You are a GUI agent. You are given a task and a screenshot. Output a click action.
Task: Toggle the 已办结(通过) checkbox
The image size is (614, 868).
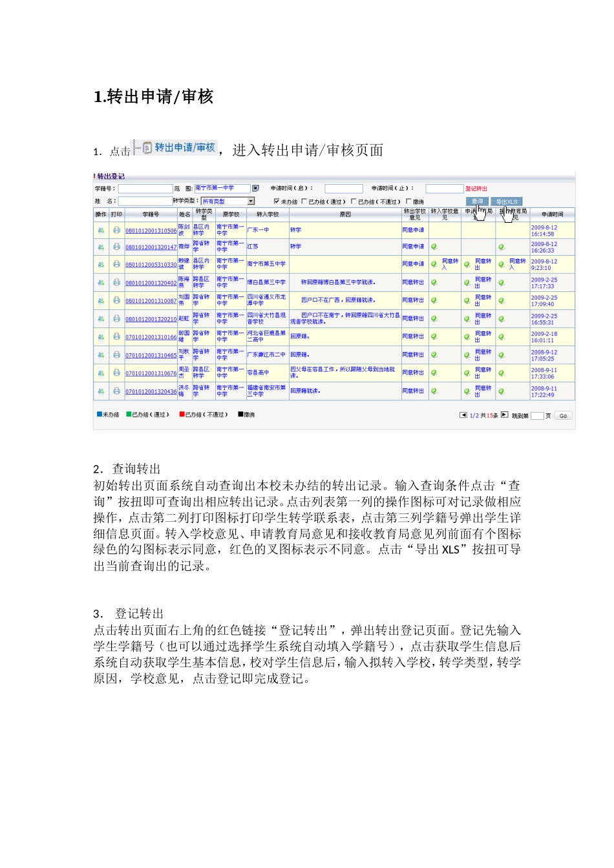pyautogui.click(x=304, y=201)
